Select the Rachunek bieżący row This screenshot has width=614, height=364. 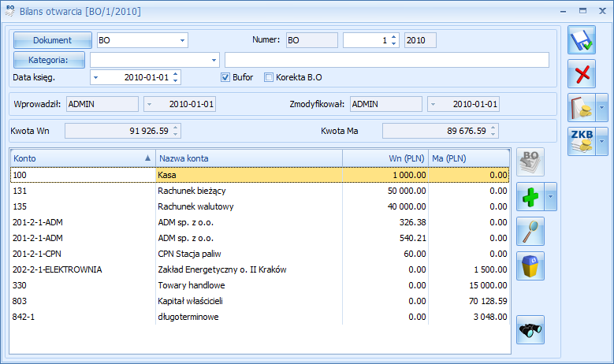259,191
